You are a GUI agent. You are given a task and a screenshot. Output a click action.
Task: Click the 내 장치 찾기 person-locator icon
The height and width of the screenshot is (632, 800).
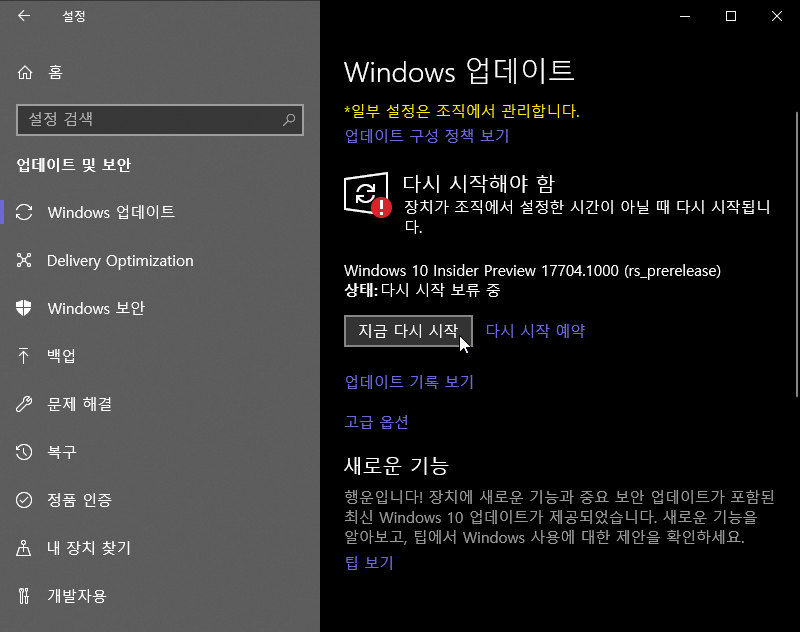[x=23, y=548]
